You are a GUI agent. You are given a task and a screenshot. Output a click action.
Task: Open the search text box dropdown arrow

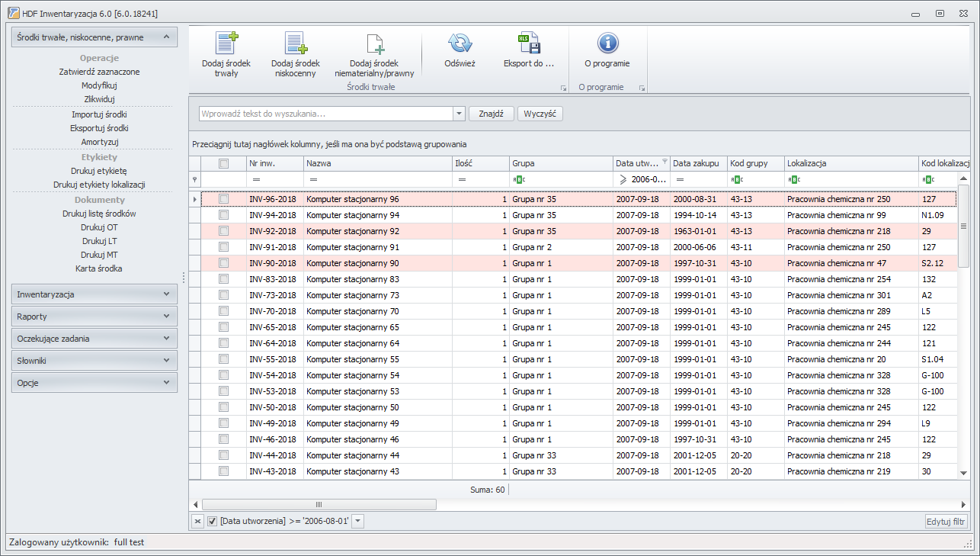(459, 114)
